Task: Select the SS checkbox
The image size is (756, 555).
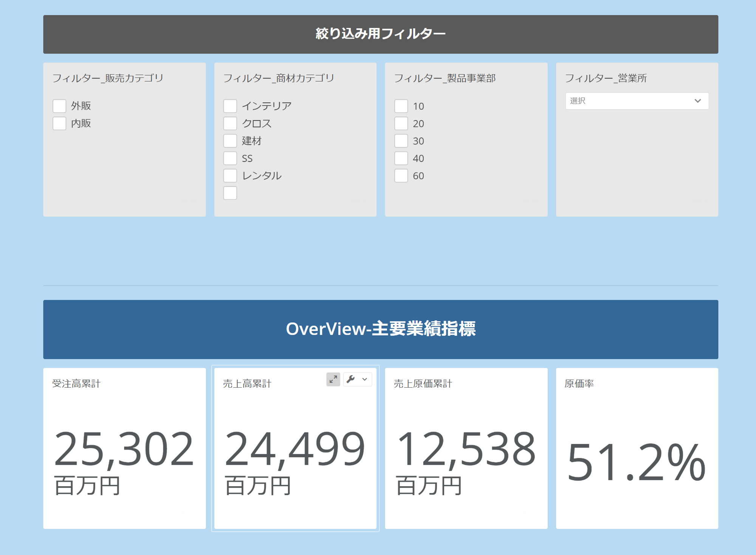Action: coord(230,158)
